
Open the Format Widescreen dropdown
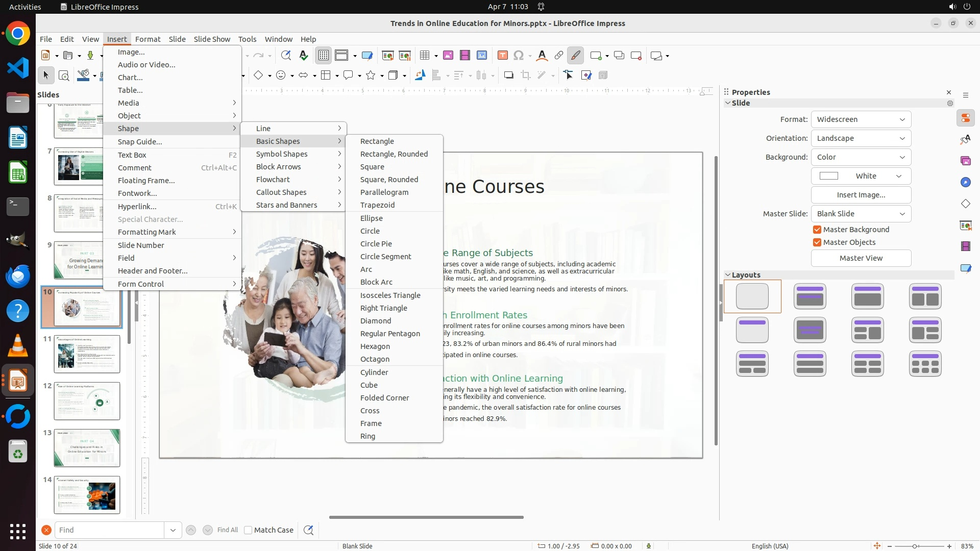coord(861,119)
